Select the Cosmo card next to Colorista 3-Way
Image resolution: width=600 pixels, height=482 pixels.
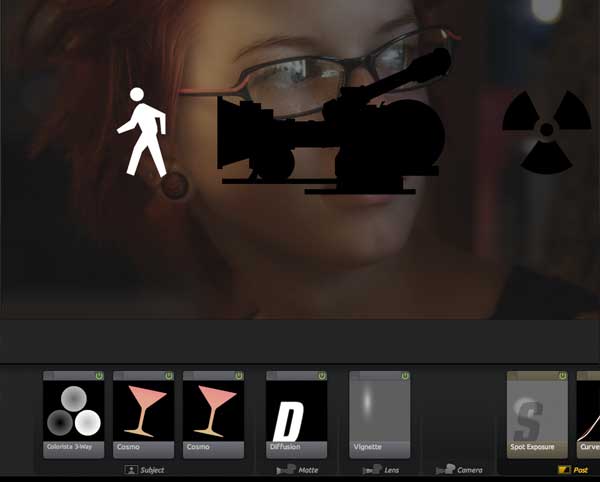click(x=143, y=414)
